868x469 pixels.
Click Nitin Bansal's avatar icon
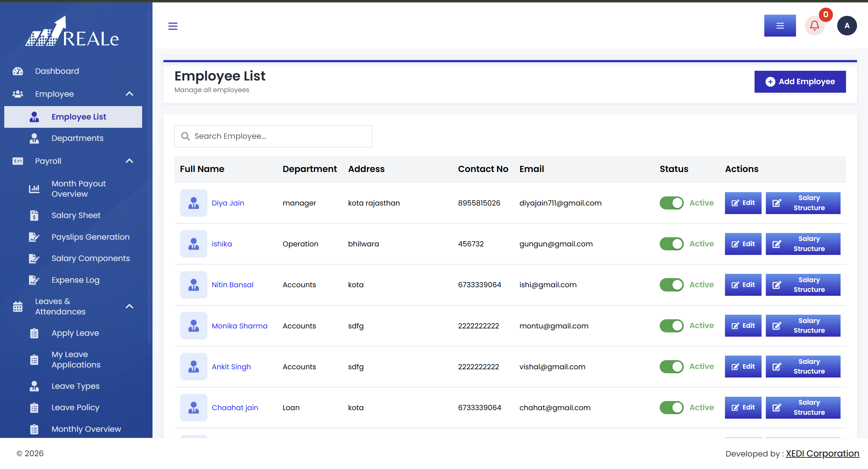coord(193,285)
